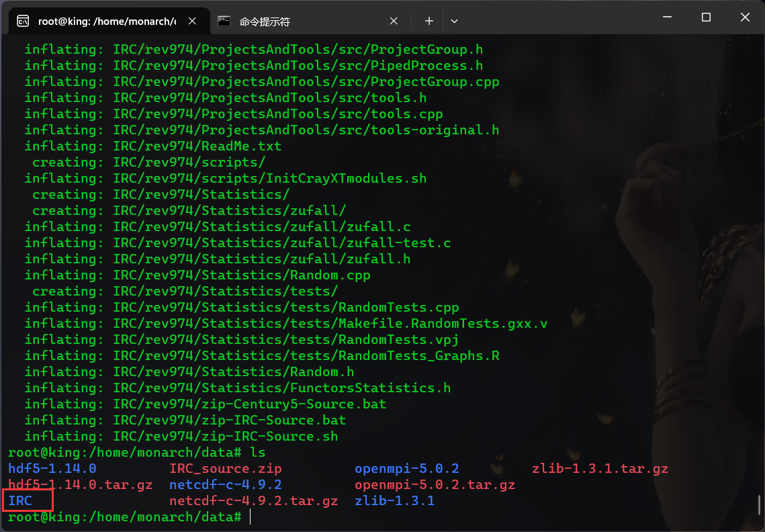This screenshot has height=532, width=765.
Task: Click the src/tools.cpp inflating line
Action: click(234, 114)
